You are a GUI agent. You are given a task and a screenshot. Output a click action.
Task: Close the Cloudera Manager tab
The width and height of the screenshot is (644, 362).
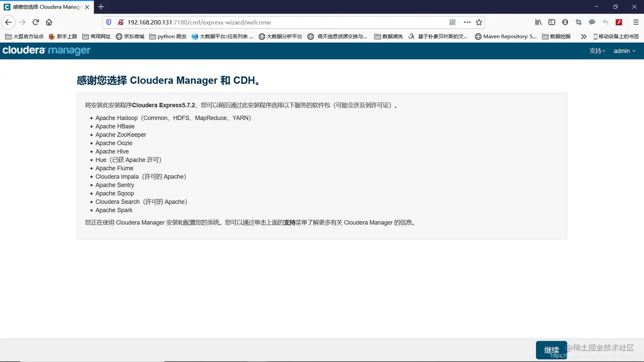[x=87, y=7]
